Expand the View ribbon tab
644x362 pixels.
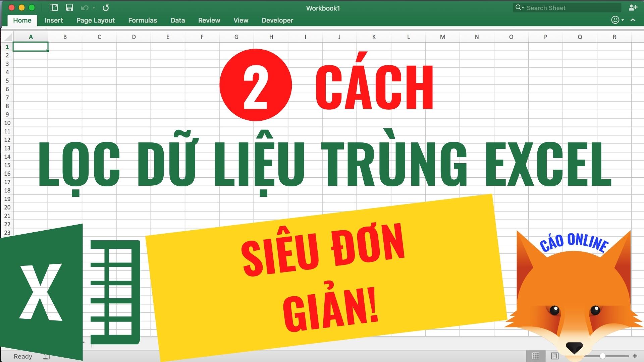[240, 20]
